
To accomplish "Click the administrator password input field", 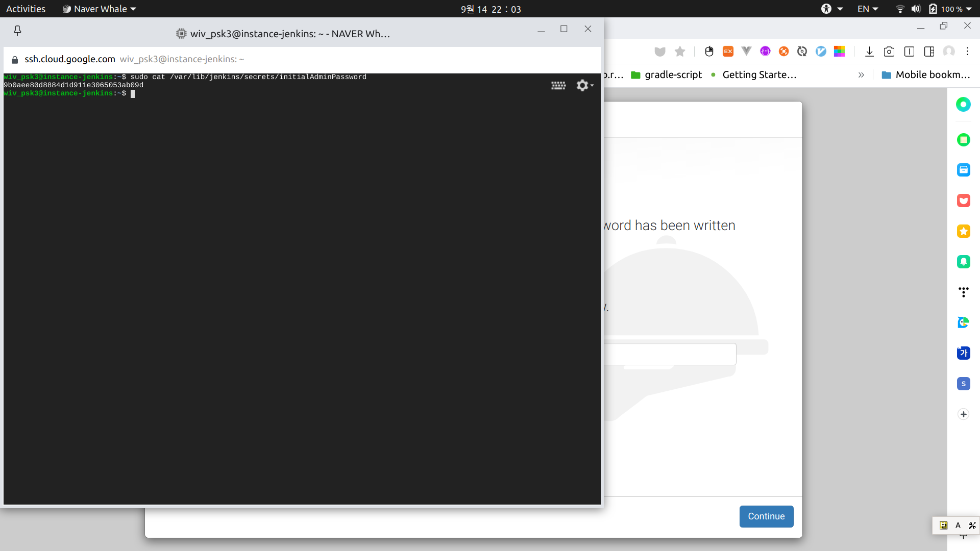I will click(x=669, y=354).
